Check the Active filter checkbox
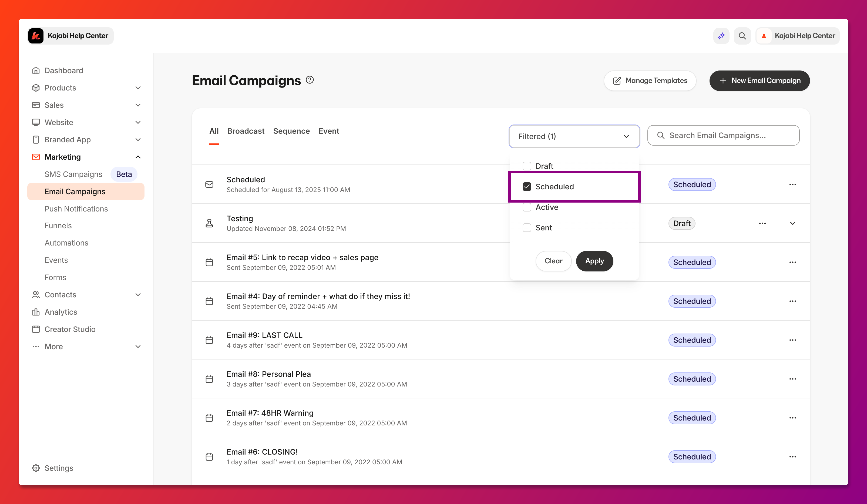The width and height of the screenshot is (867, 504). (x=527, y=207)
